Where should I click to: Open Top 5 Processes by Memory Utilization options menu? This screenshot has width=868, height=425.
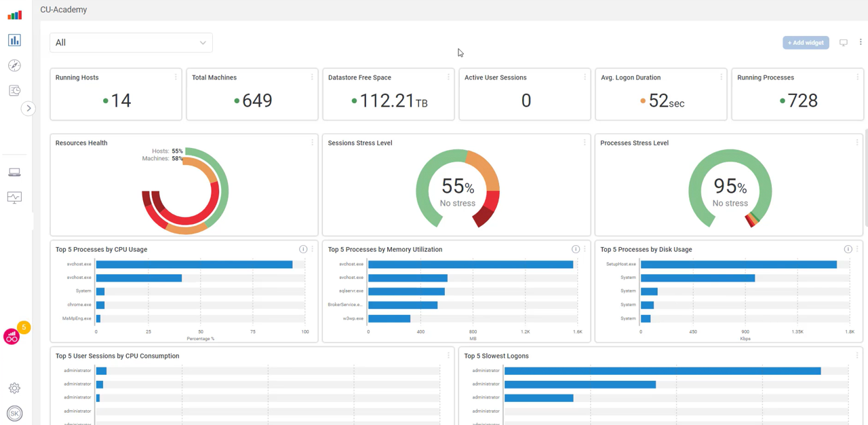click(x=585, y=249)
